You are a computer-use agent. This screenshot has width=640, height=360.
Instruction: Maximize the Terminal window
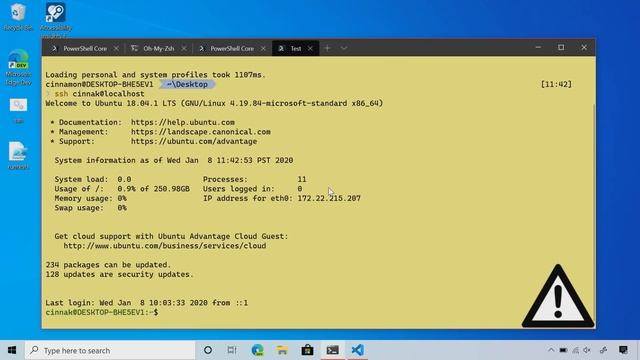[561, 48]
